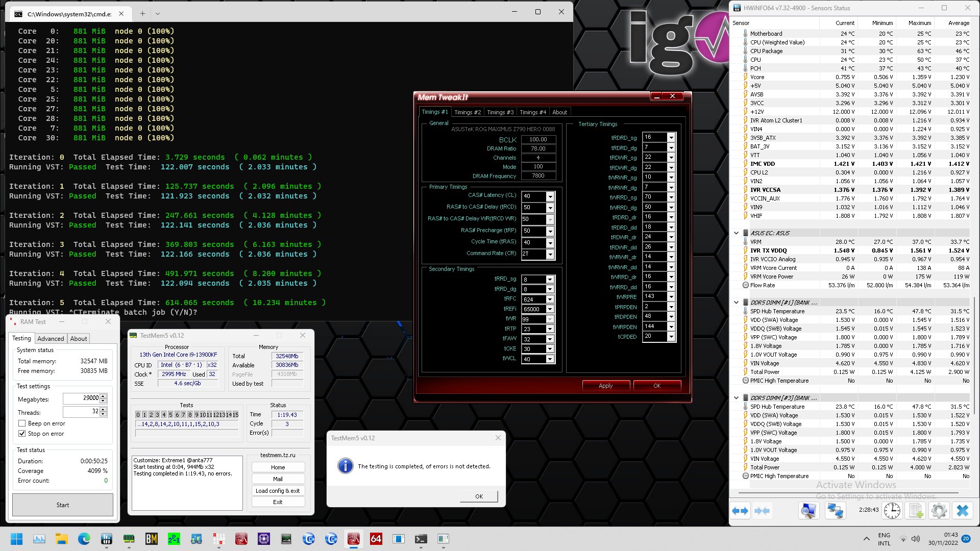Image resolution: width=980 pixels, height=551 pixels.
Task: Open HWiNFO sensor settings gear
Action: pyautogui.click(x=939, y=510)
